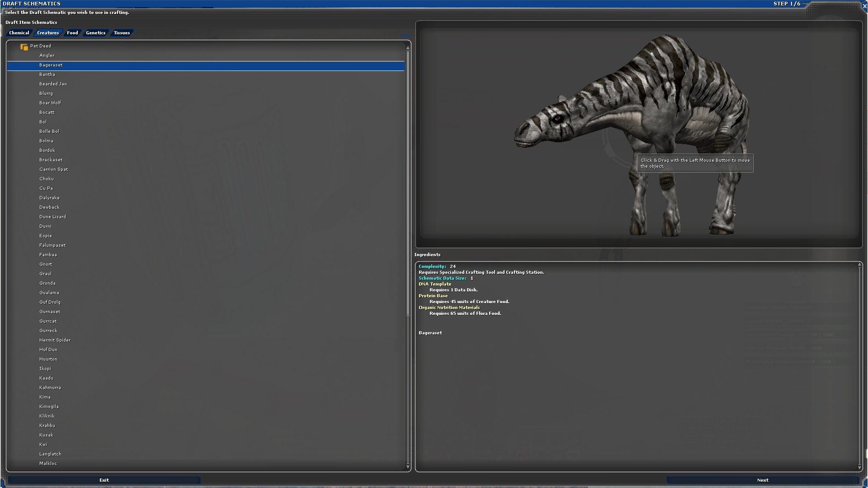Select the Kahmurra schematic
Image resolution: width=868 pixels, height=488 pixels.
50,388
